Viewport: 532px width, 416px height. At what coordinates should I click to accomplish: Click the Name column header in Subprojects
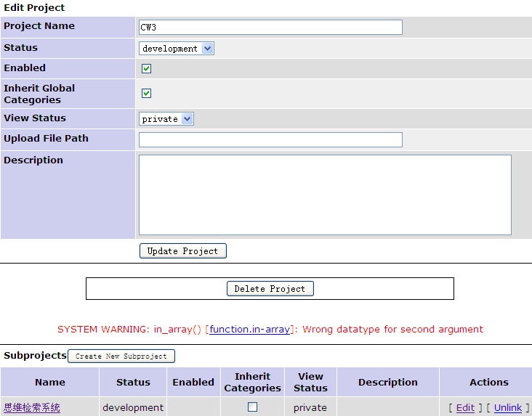pyautogui.click(x=50, y=383)
